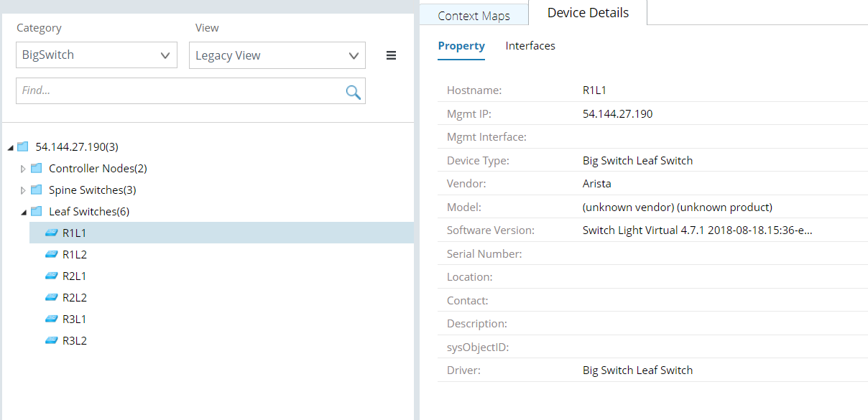Switch to the Interfaces sub-tab
Image resolution: width=868 pixels, height=420 pixels.
click(x=530, y=46)
